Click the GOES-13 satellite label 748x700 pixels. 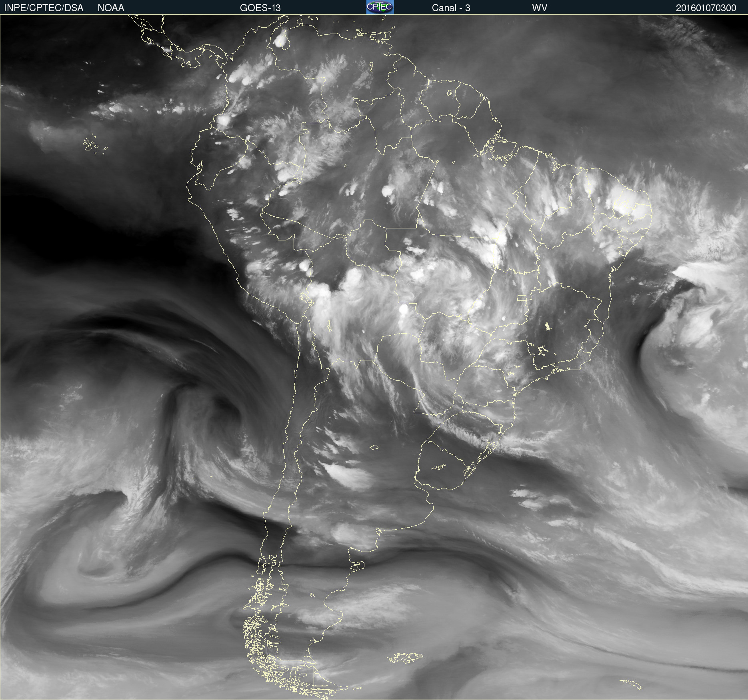[x=260, y=8]
